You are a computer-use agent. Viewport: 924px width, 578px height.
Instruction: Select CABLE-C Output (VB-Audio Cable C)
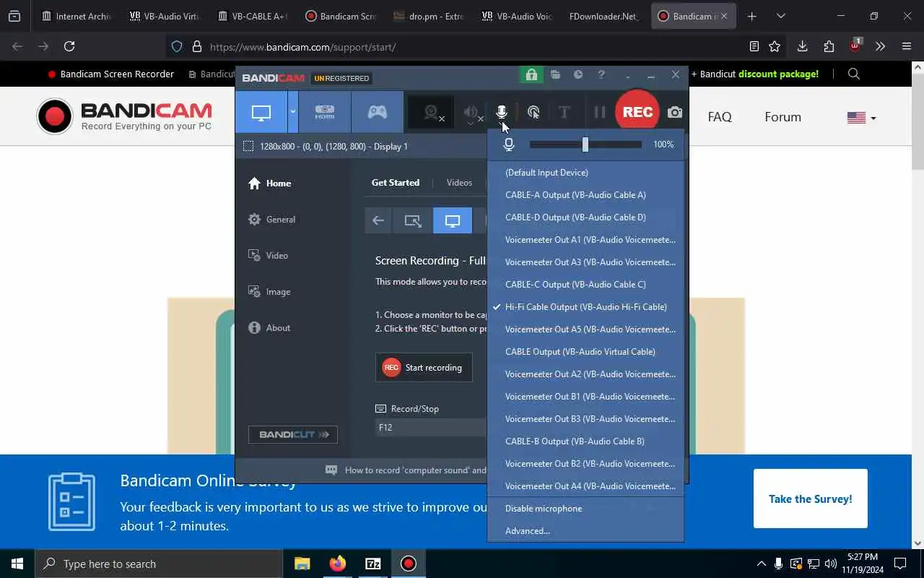tap(585, 285)
